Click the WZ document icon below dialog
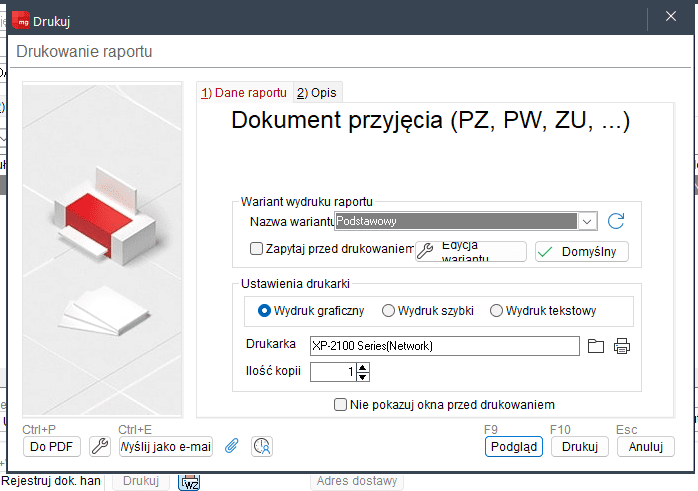The width and height of the screenshot is (698, 491). (189, 482)
